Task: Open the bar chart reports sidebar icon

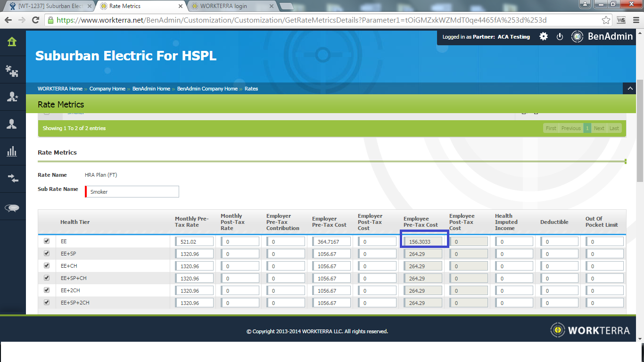Action: point(12,151)
